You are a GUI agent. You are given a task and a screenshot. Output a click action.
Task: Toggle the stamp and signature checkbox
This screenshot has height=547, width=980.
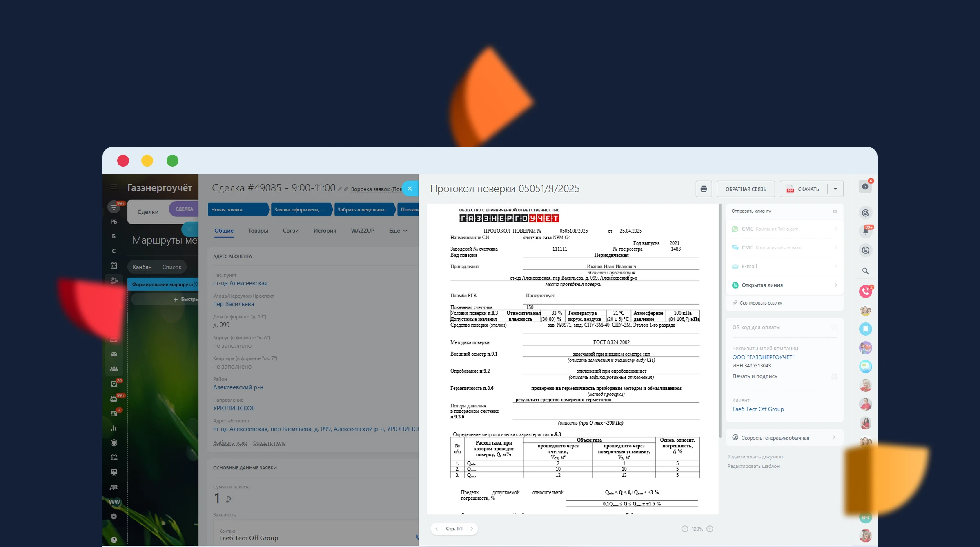tap(834, 376)
